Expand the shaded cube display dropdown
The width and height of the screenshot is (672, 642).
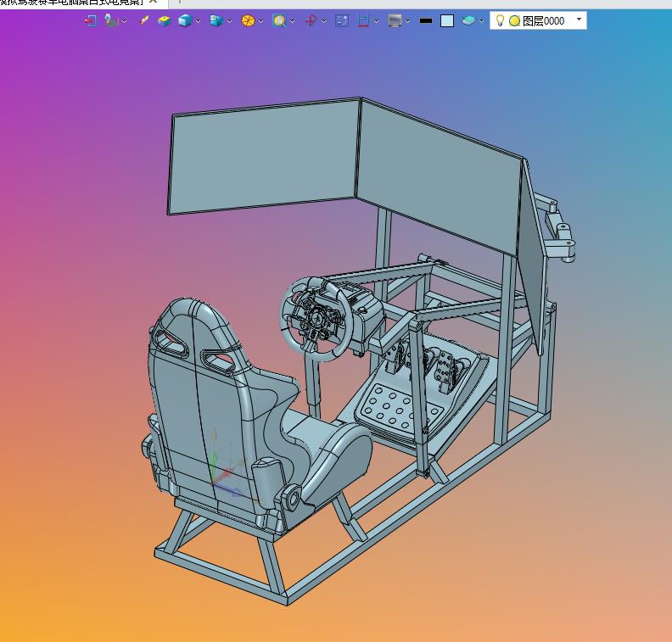point(198,21)
